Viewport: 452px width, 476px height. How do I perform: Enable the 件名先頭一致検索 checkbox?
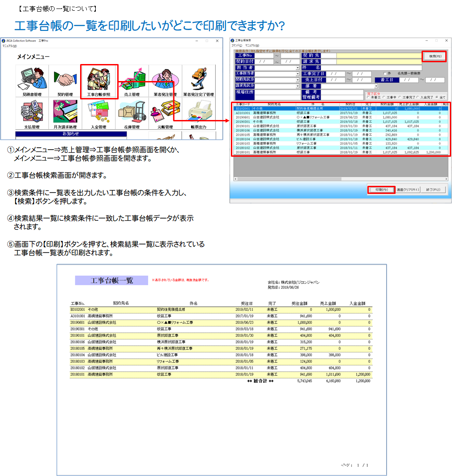pyautogui.click(x=385, y=73)
